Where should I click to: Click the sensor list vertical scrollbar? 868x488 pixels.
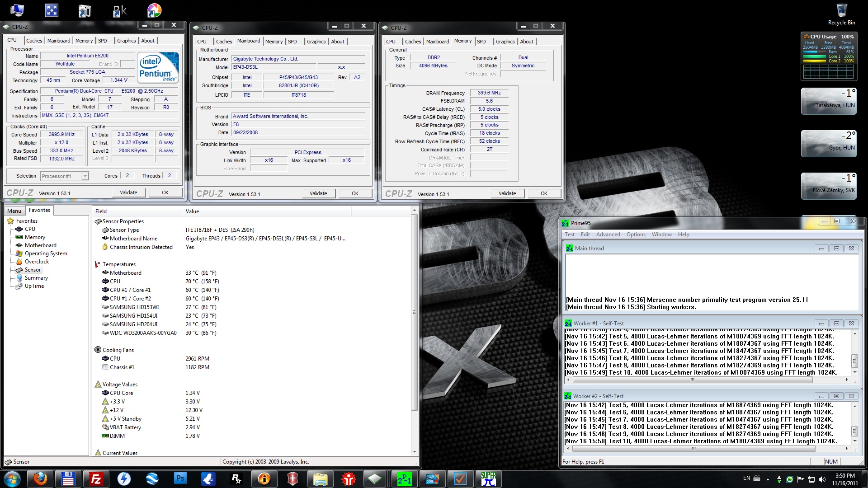pos(414,312)
